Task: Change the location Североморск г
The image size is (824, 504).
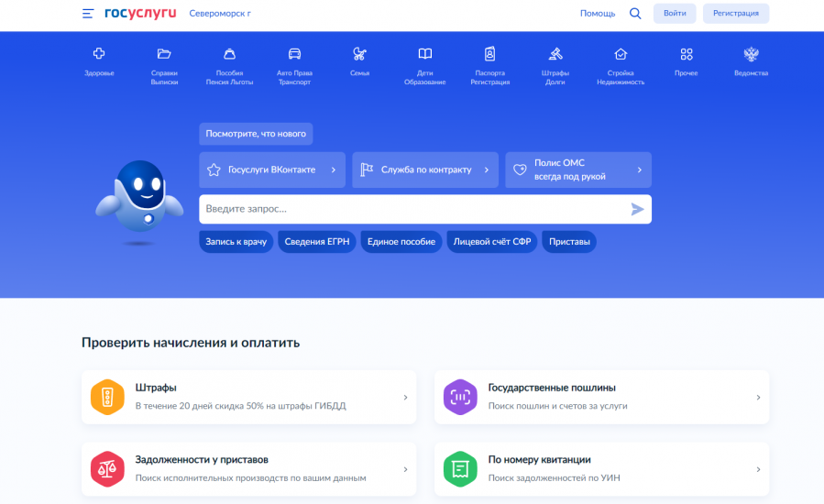Action: 220,14
